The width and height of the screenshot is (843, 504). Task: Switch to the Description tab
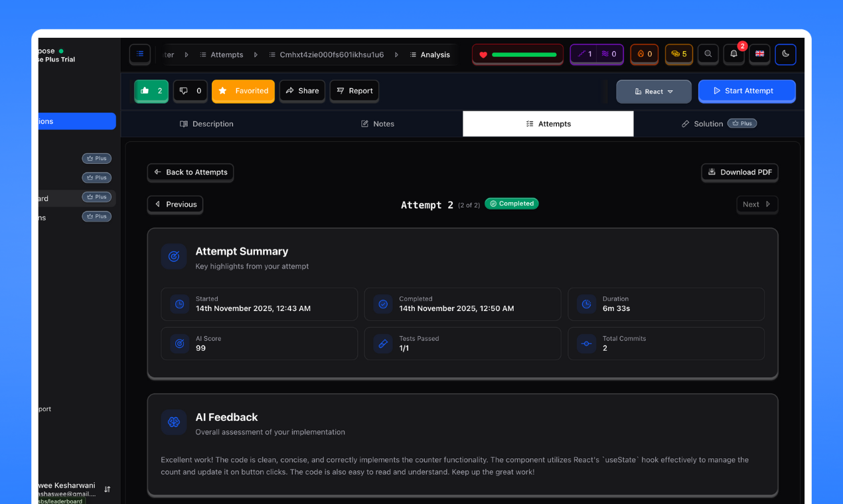coord(206,124)
